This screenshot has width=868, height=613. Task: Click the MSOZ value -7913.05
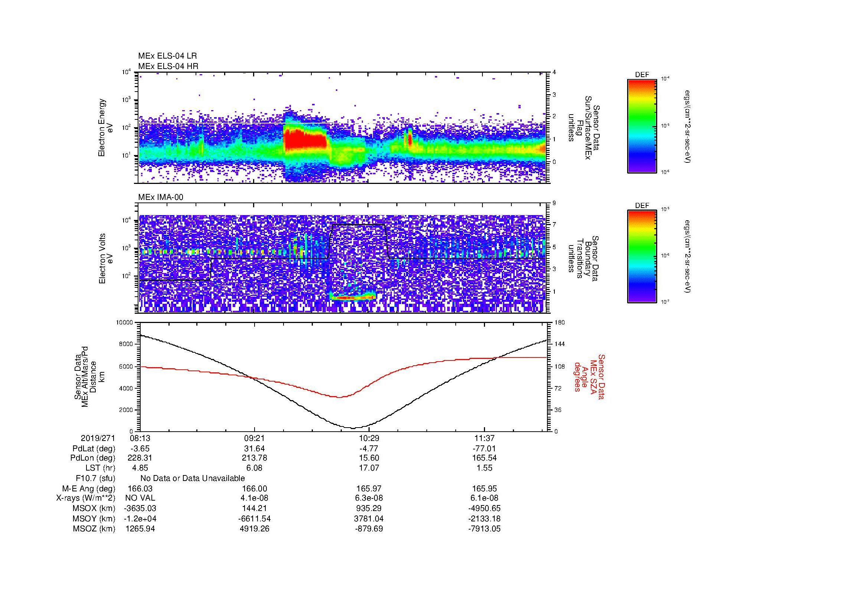[484, 529]
